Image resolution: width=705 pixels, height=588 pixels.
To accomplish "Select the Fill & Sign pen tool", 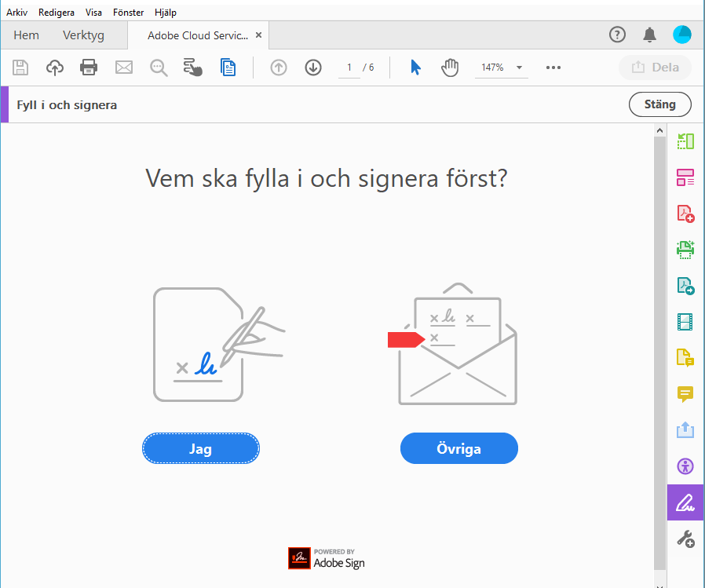I will click(x=685, y=502).
